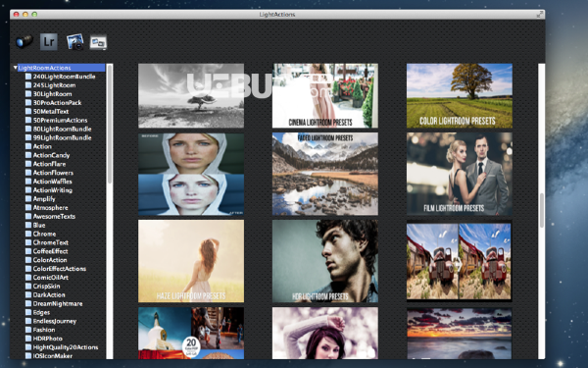Select the 240LightRoomBundle folder
This screenshot has height=368, width=588.
(x=60, y=77)
